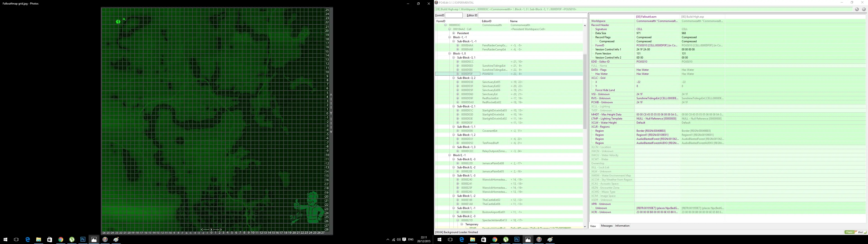The image size is (868, 244).
Task: Open Chrome on taskbar below Photos window
Action: click(x=61, y=240)
